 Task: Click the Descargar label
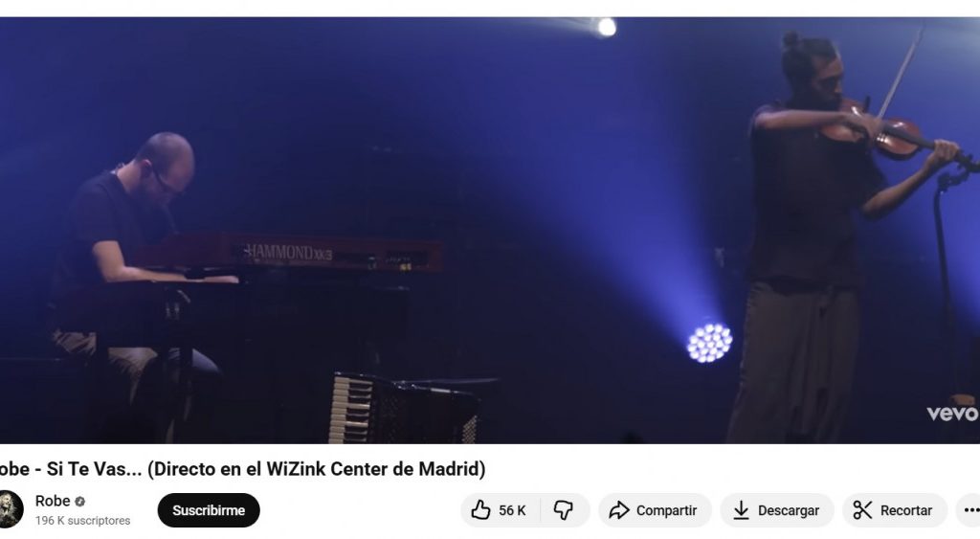pyautogui.click(x=789, y=511)
